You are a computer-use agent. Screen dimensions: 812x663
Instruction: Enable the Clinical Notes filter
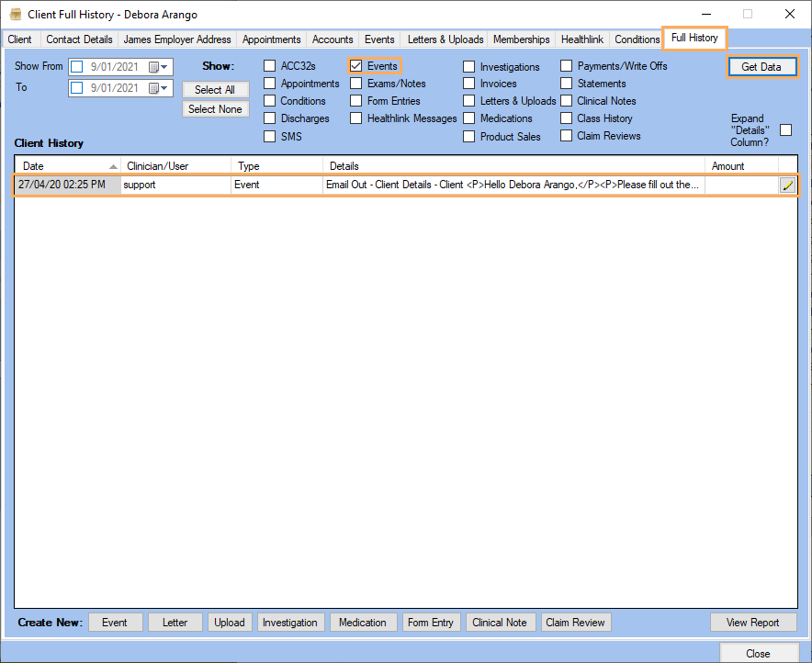[x=566, y=100]
